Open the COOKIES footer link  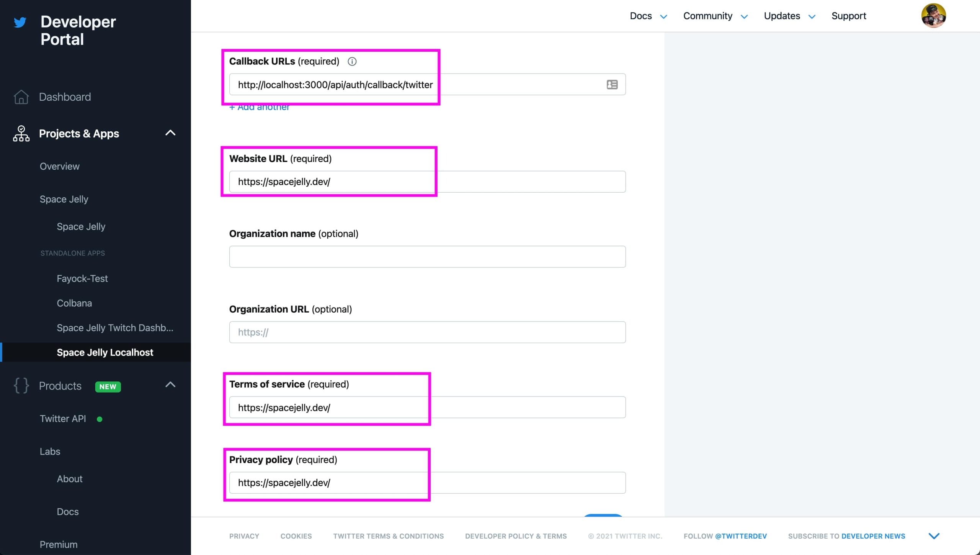[x=296, y=536]
